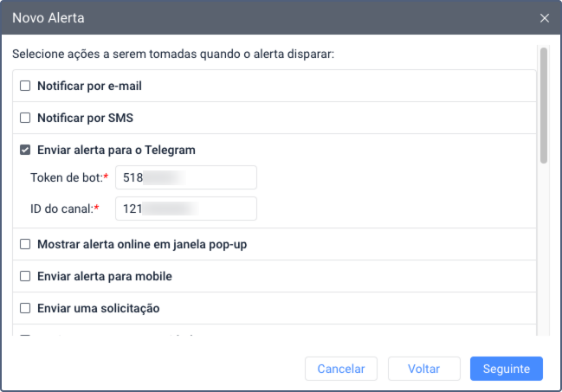Image resolution: width=562 pixels, height=392 pixels.
Task: Go back with the Voltar button
Action: point(423,369)
